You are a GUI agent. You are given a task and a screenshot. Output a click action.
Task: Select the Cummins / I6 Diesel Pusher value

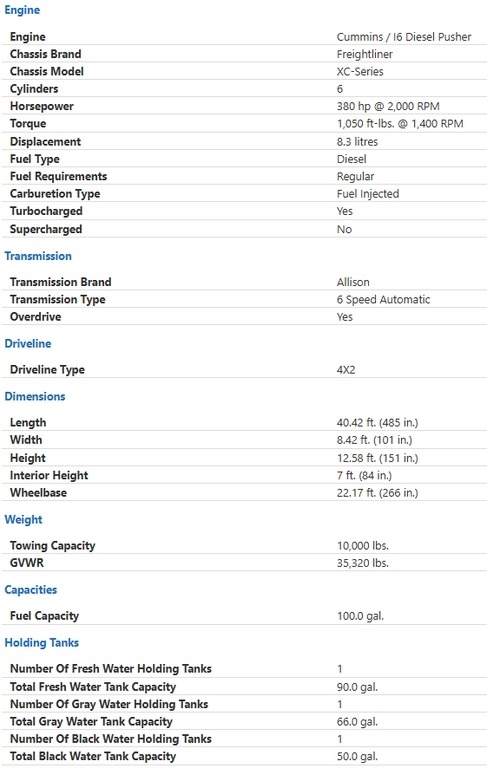coord(404,37)
